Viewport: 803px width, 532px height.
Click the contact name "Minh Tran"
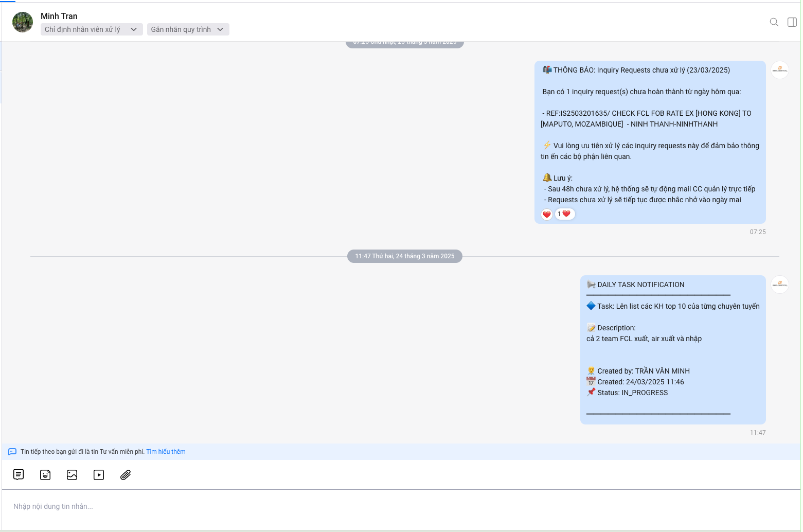tap(59, 16)
